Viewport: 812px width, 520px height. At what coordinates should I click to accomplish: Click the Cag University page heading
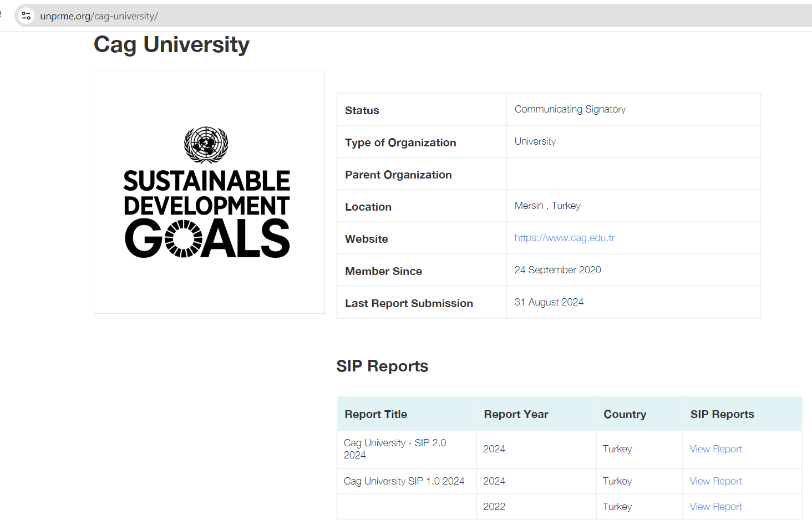(171, 44)
